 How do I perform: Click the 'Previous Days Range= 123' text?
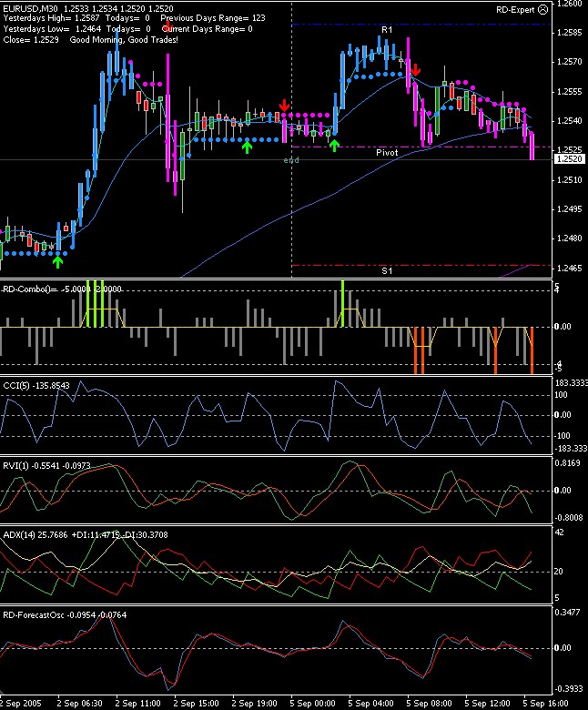tap(213, 18)
